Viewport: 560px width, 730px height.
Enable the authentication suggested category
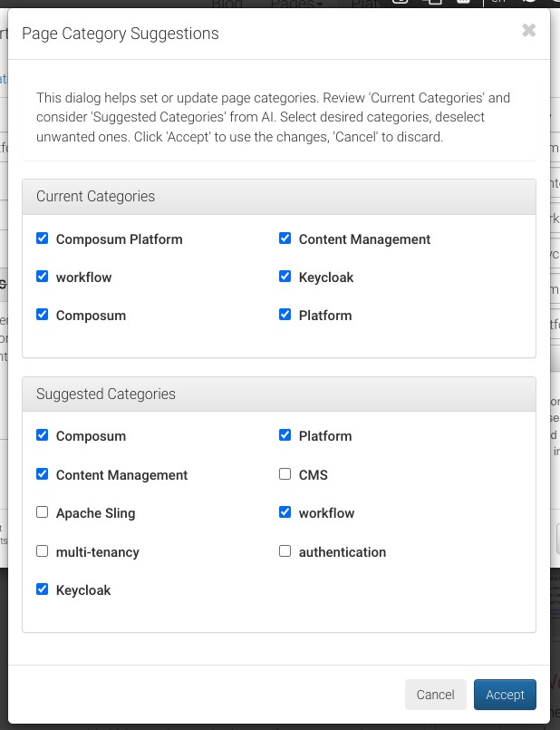point(285,551)
